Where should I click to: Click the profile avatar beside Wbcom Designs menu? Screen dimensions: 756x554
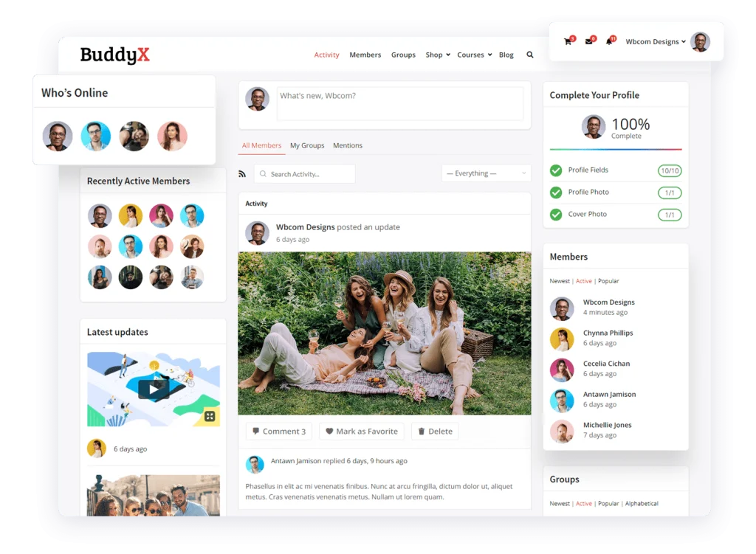(x=700, y=42)
